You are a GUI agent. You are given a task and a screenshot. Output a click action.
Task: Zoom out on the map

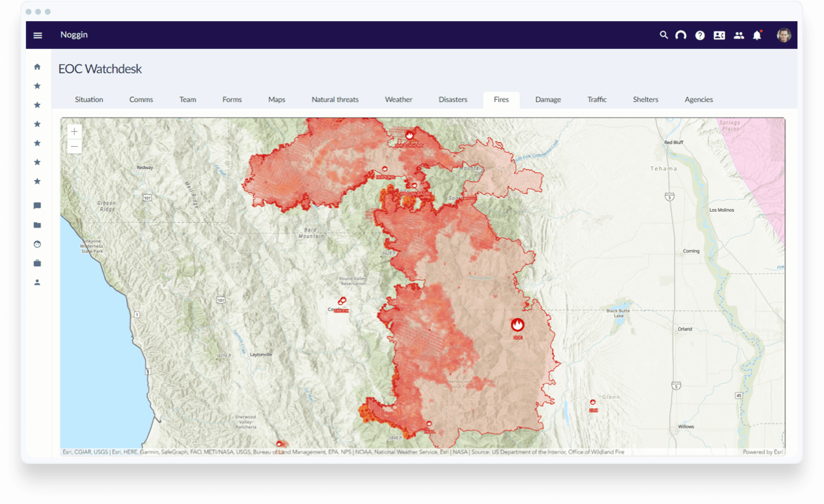pos(74,146)
